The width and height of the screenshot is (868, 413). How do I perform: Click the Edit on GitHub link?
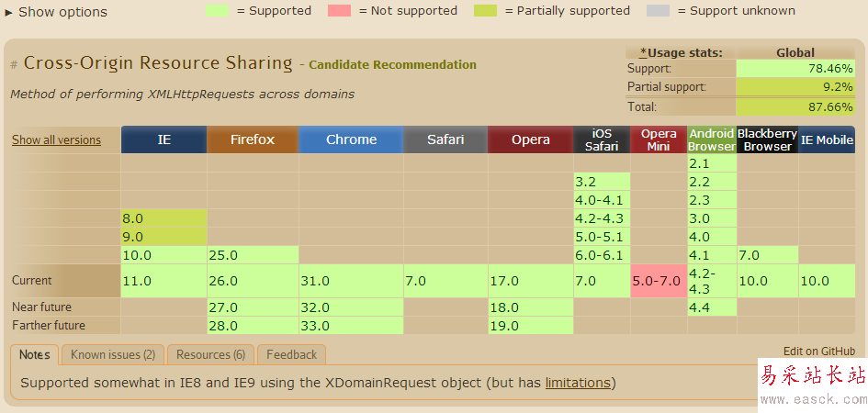818,352
